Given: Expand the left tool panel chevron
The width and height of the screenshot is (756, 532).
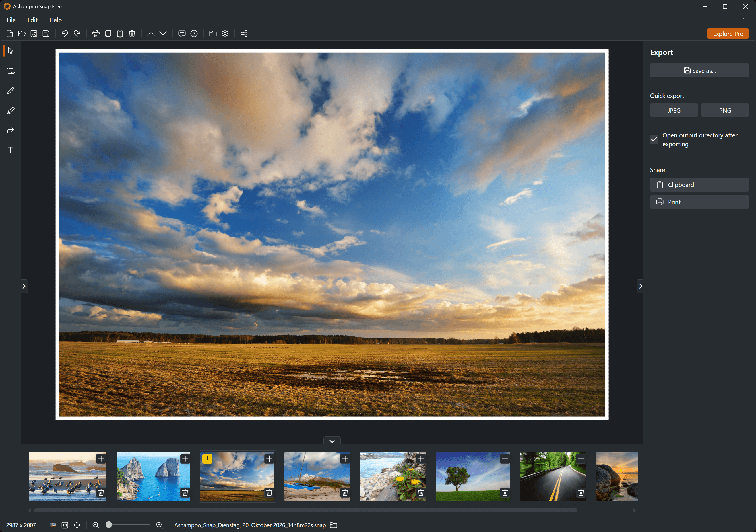Looking at the screenshot, I should [24, 286].
